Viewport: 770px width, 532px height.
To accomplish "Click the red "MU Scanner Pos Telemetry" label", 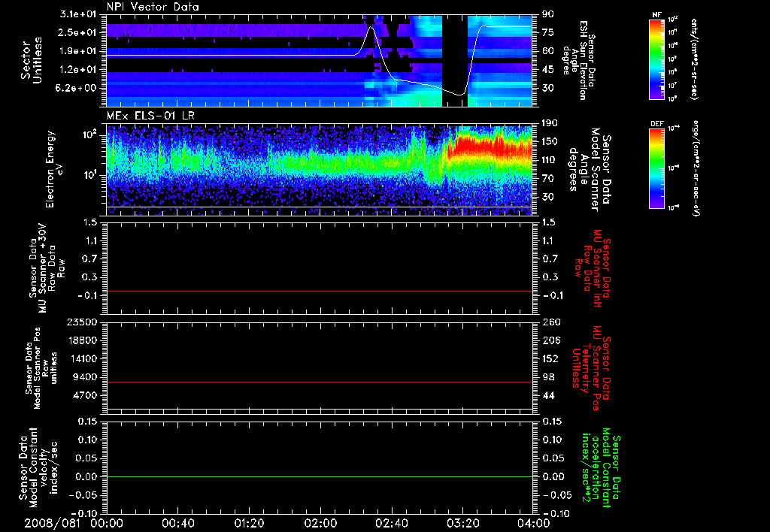I will point(591,368).
